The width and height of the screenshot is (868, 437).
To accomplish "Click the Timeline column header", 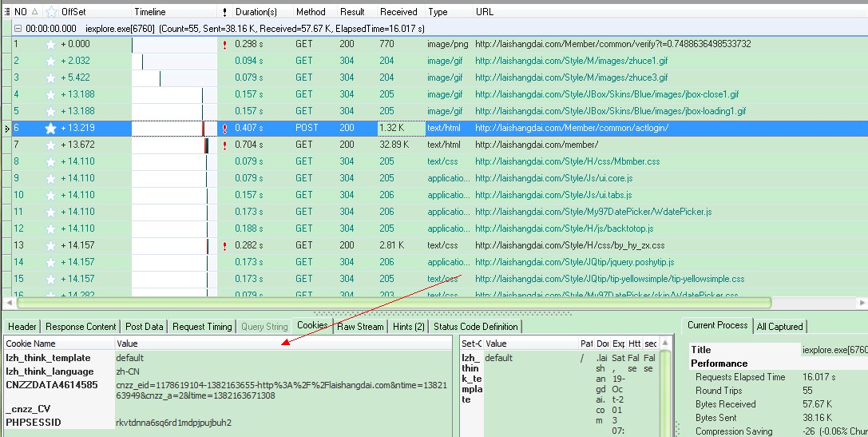I will click(150, 12).
